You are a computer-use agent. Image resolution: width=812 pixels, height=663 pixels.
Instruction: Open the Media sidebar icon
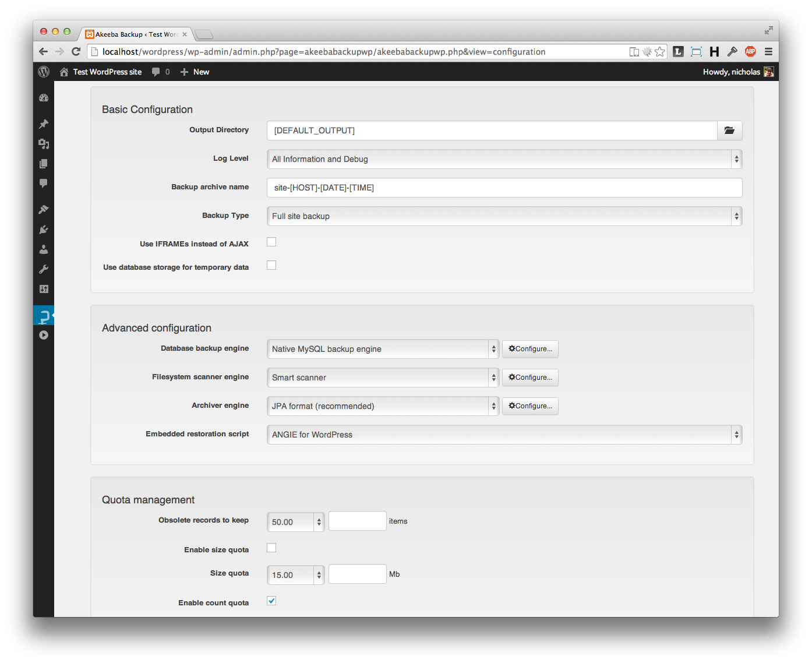44,143
